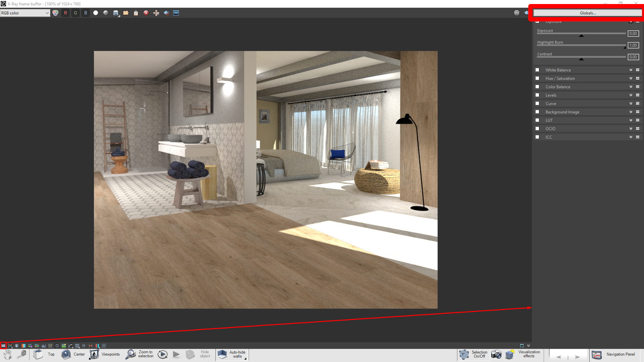Select the blue channel view
The width and height of the screenshot is (644, 362).
85,12
